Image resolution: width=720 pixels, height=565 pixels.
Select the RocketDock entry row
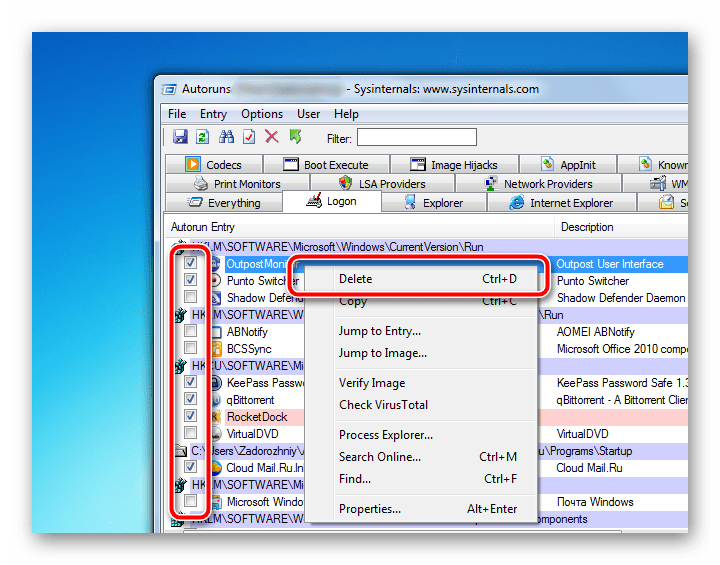coord(257,417)
